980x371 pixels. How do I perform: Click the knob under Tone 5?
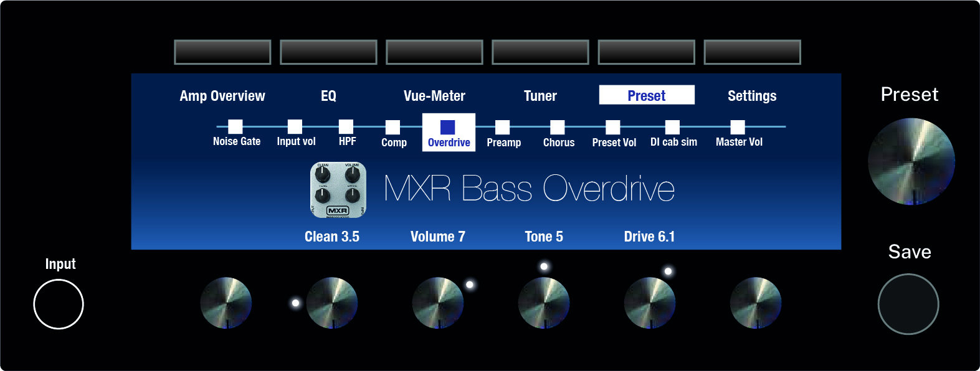pos(544,303)
